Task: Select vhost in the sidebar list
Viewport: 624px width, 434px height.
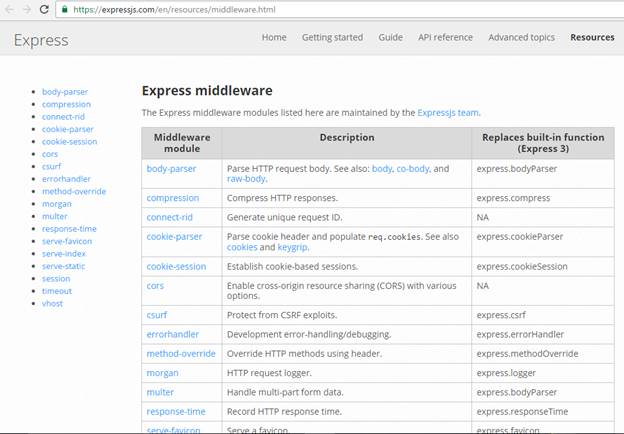Action: point(53,304)
